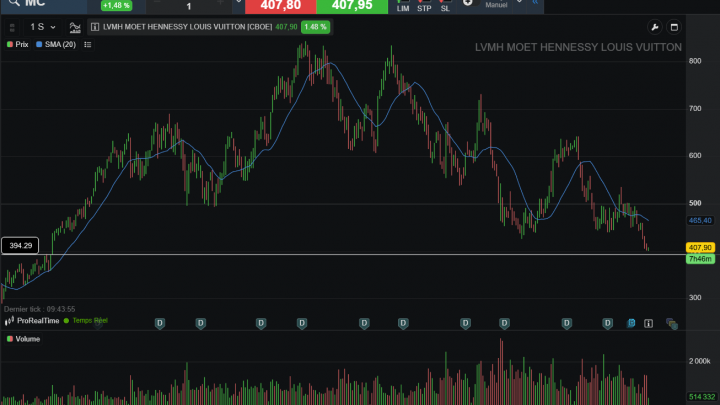Collapse the order bar with double chevron
The width and height of the screenshot is (720, 405).
pyautogui.click(x=535, y=2)
